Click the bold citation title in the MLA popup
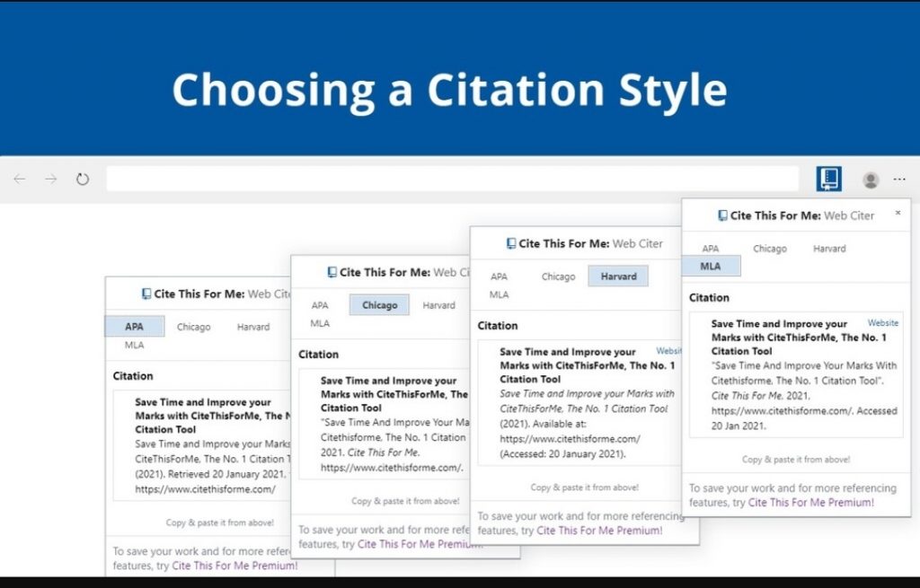The height and width of the screenshot is (588, 920). pyautogui.click(x=799, y=337)
